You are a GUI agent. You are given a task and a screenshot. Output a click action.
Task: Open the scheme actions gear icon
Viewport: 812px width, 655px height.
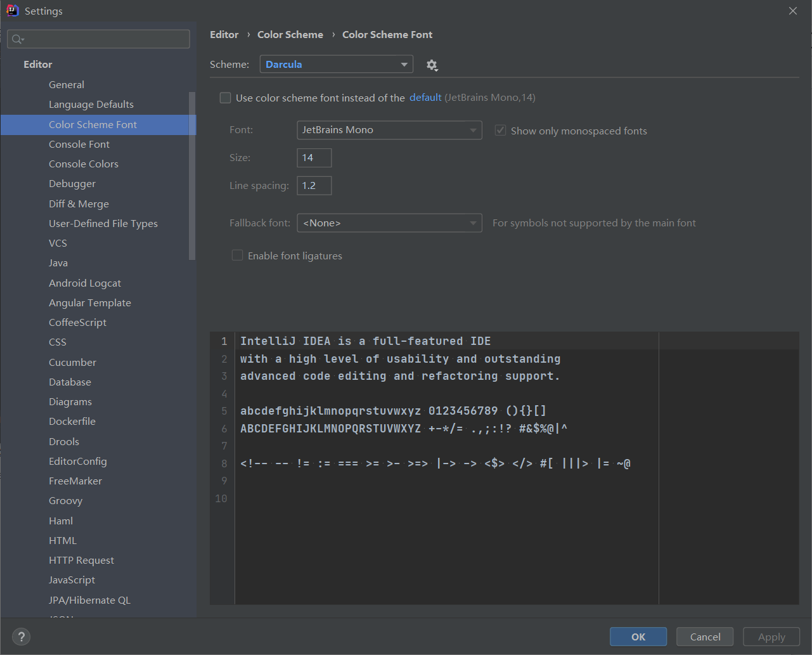432,65
